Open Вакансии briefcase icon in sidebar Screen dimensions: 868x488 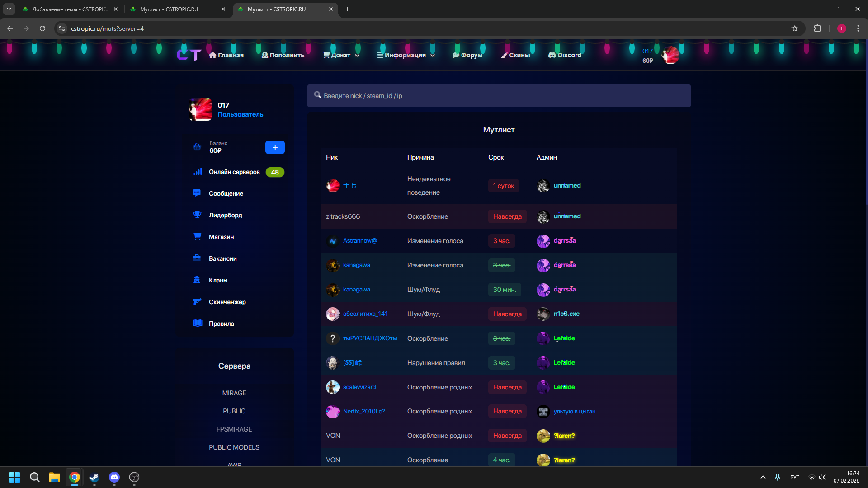197,258
